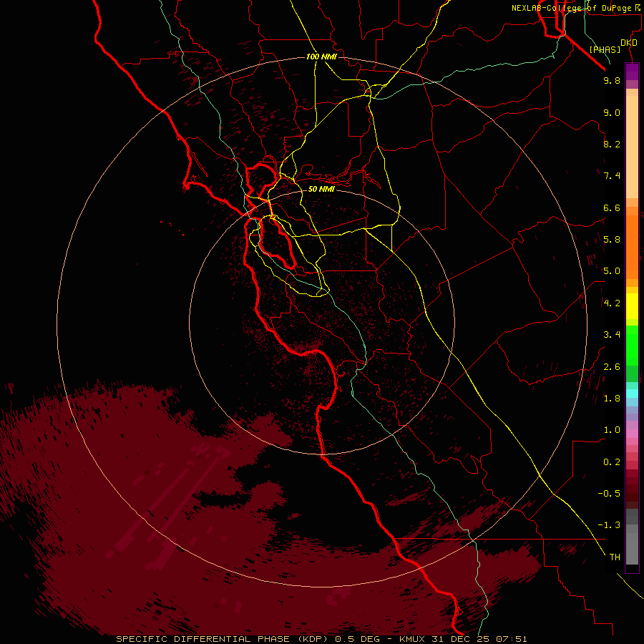644x644 pixels.
Task: Click the DKD label above the color scale
Action: [629, 43]
